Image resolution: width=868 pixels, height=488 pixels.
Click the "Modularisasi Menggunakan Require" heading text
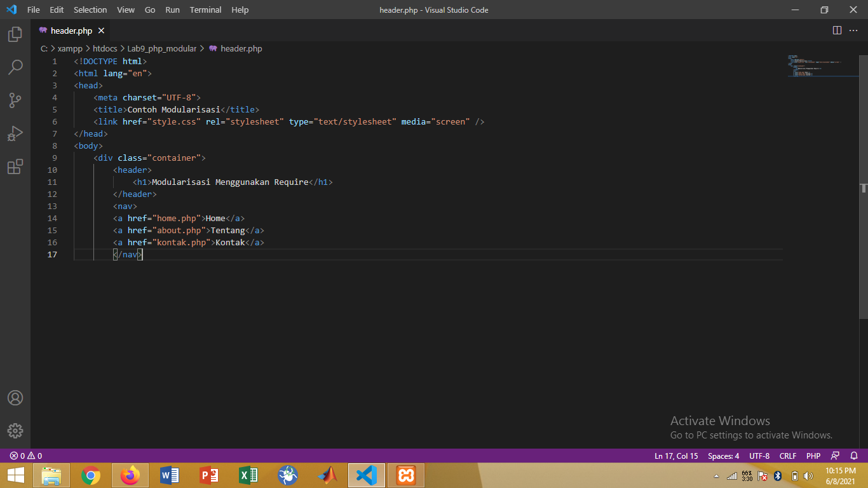pos(230,182)
